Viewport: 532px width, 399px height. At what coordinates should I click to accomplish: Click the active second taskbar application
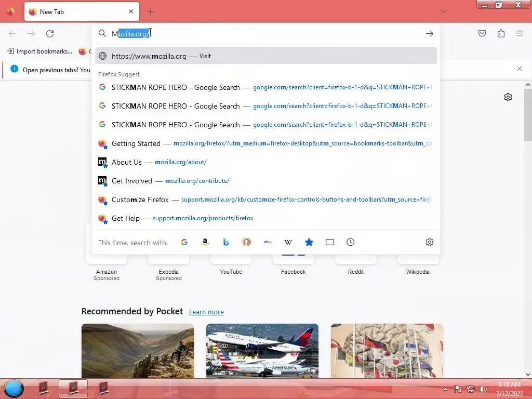73,389
